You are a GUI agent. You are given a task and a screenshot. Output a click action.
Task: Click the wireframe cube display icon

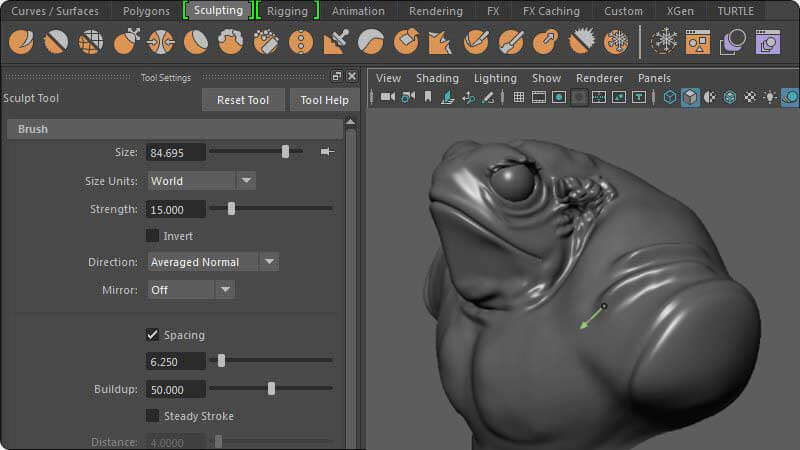670,97
